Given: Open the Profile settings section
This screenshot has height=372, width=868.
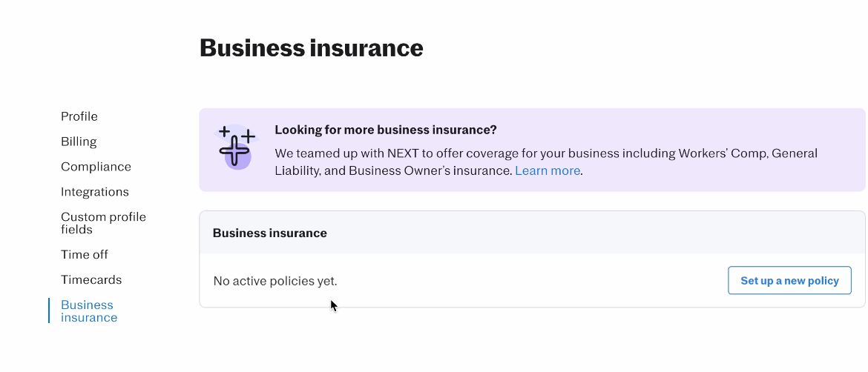Looking at the screenshot, I should [79, 116].
